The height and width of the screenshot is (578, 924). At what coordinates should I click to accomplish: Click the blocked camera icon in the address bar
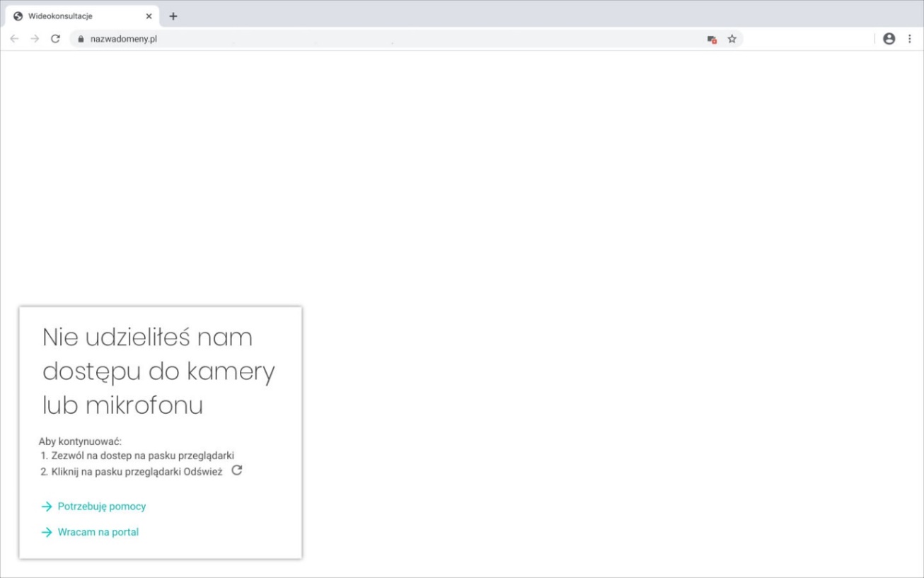coord(711,40)
